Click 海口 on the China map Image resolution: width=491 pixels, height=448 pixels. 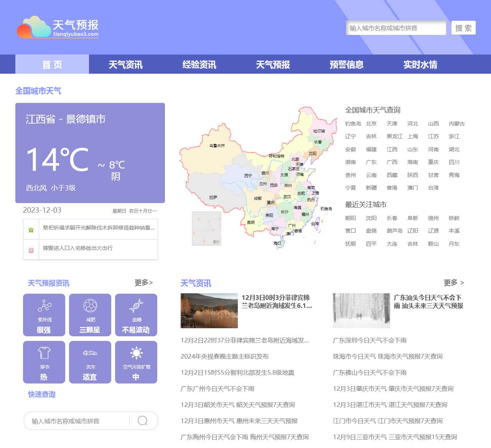(x=277, y=243)
